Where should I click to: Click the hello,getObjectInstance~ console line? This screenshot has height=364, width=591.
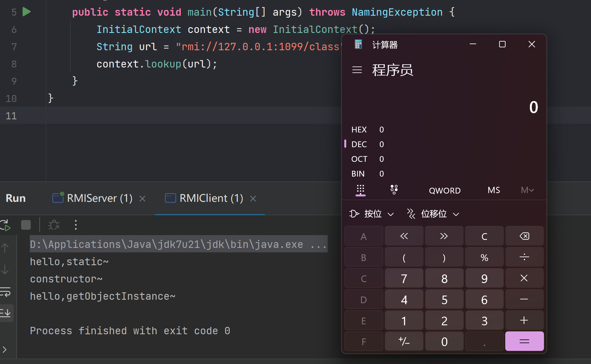click(x=103, y=296)
